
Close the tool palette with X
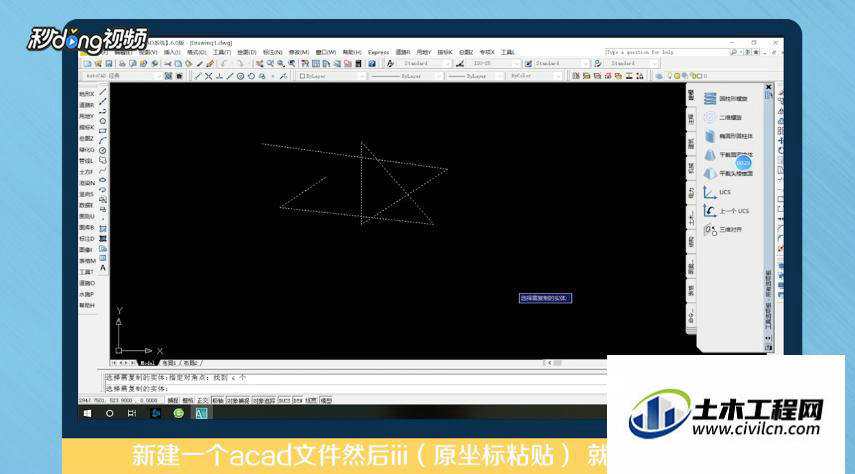769,87
